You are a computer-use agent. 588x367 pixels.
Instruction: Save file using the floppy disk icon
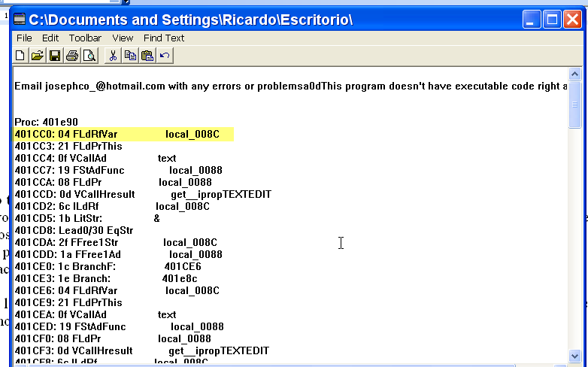click(x=54, y=55)
